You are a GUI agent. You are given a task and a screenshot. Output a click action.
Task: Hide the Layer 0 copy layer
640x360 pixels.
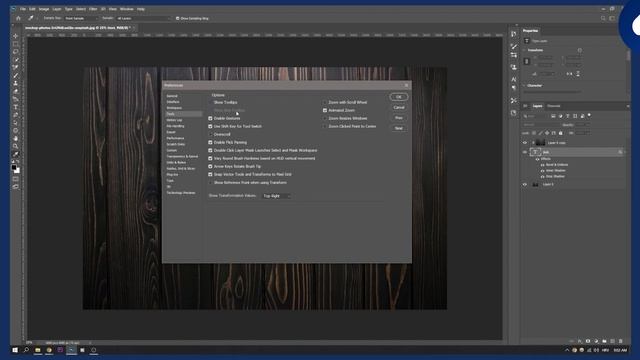pos(525,143)
